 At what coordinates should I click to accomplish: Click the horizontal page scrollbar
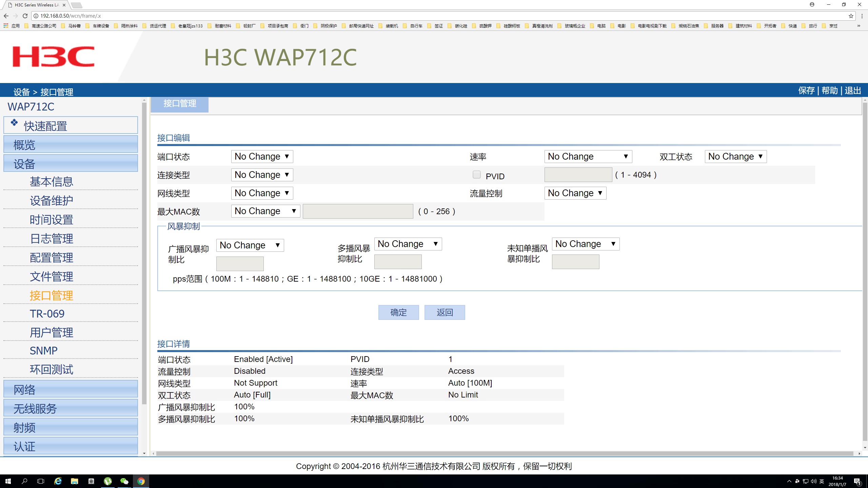[x=505, y=453]
